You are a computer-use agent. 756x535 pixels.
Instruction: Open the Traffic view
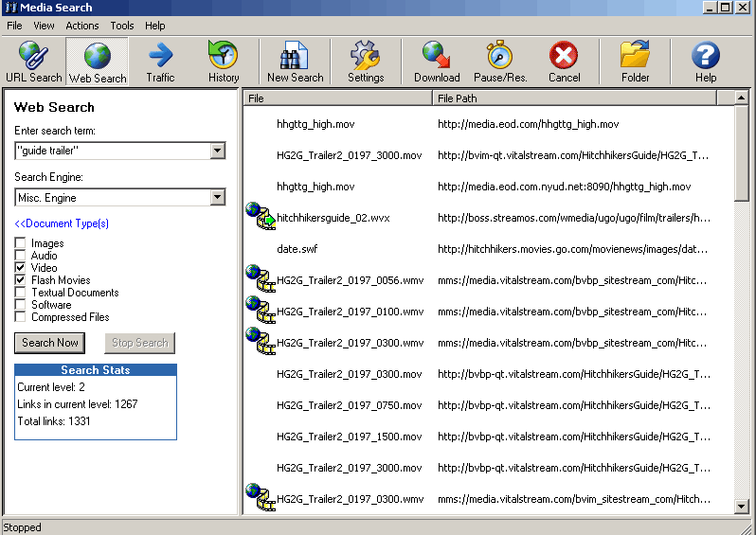click(160, 62)
